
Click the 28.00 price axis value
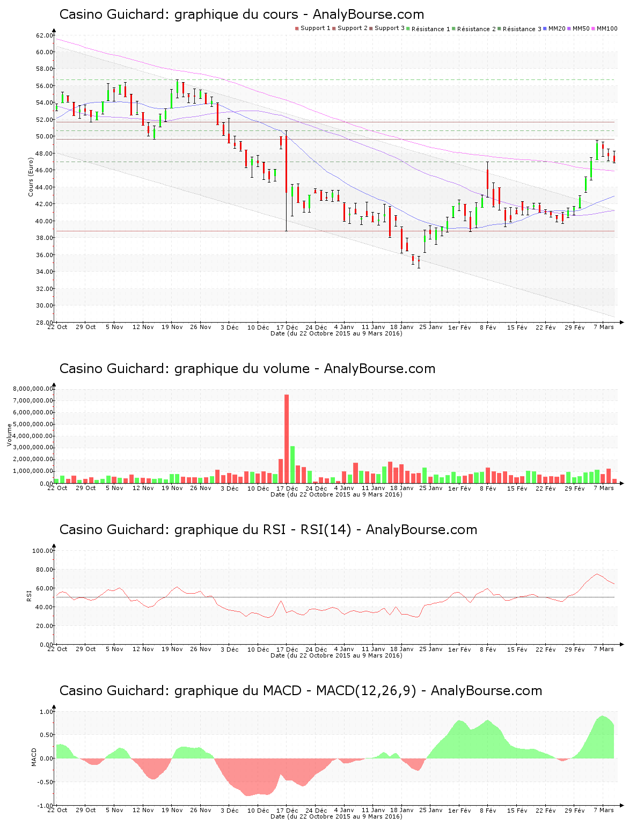pos(45,323)
